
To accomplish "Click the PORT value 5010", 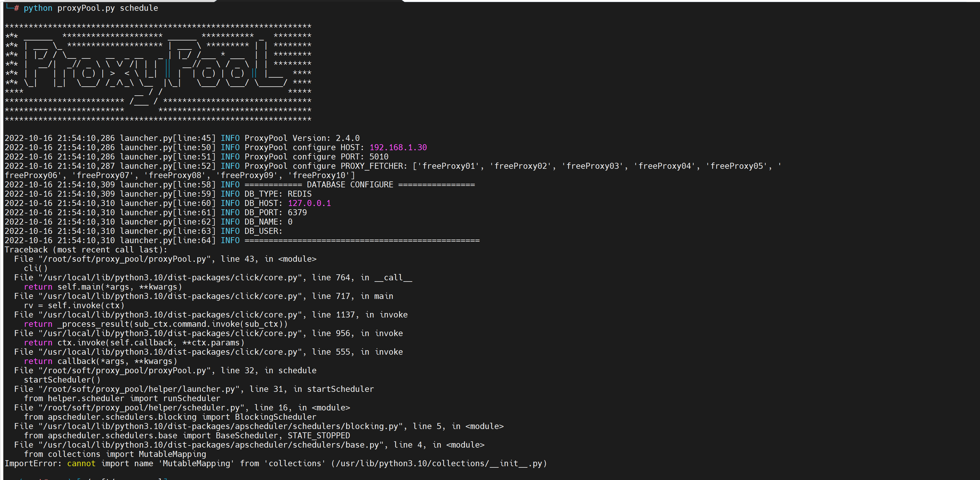I will tap(379, 157).
